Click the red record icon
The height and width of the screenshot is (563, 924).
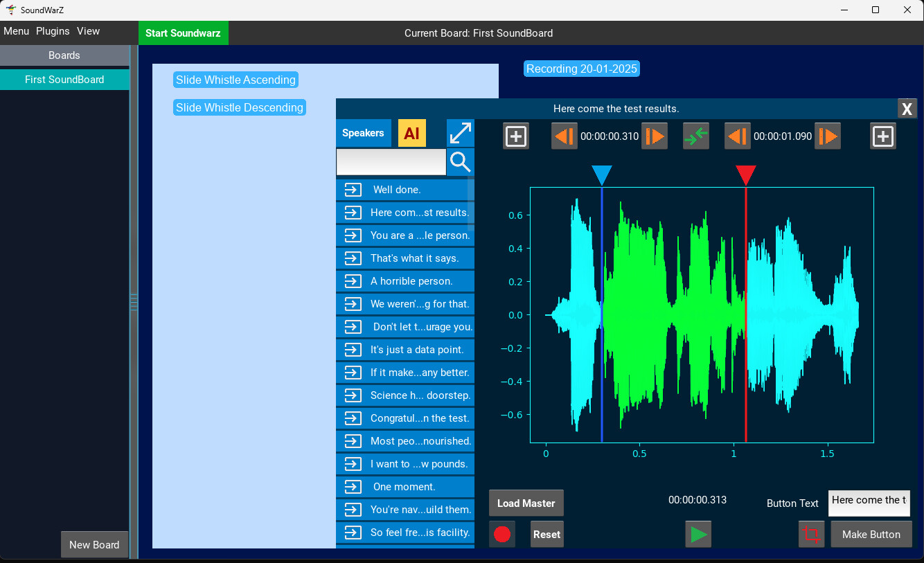click(502, 534)
